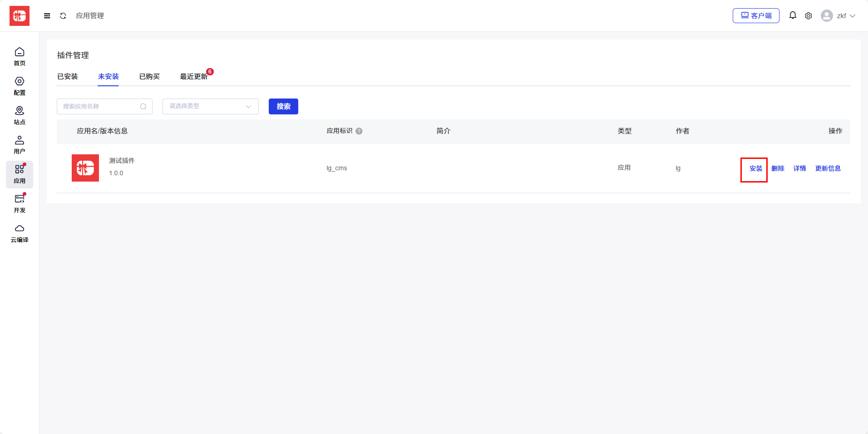The image size is (868, 434).
Task: Switch to the 已安装 tab
Action: [67, 76]
